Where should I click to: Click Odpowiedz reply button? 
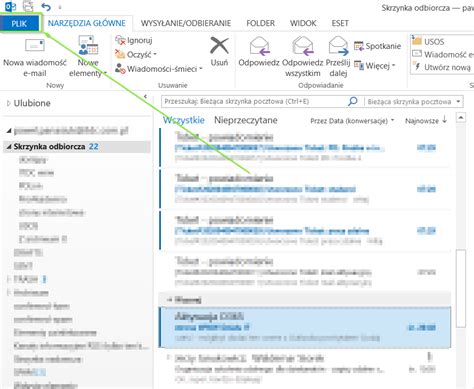[259, 52]
